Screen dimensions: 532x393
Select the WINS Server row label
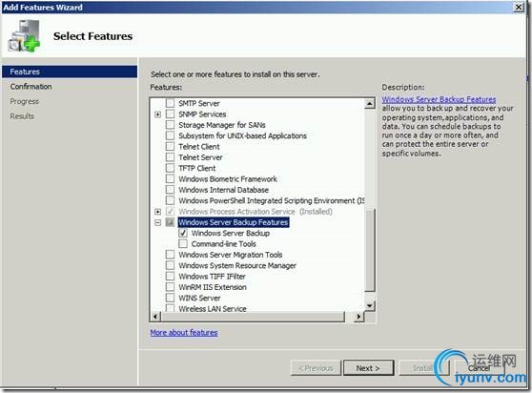(x=199, y=298)
